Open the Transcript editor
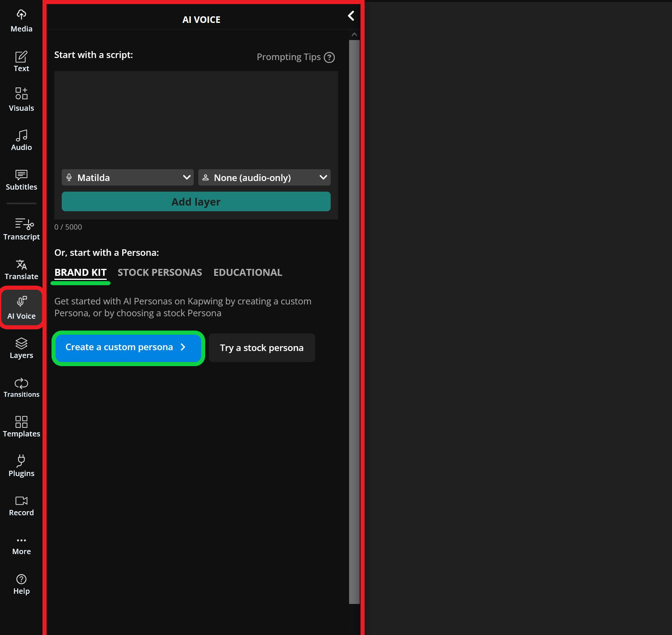Screen dimensions: 672x635 (21, 229)
